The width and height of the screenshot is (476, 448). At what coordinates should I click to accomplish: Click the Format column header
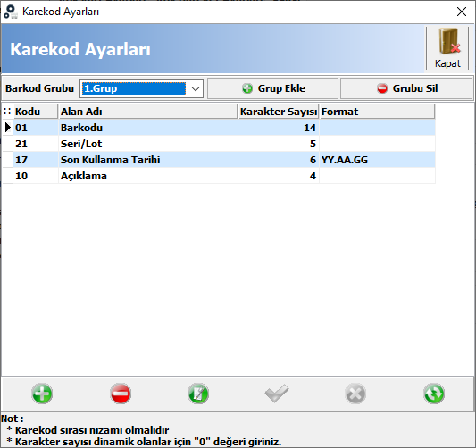point(377,112)
